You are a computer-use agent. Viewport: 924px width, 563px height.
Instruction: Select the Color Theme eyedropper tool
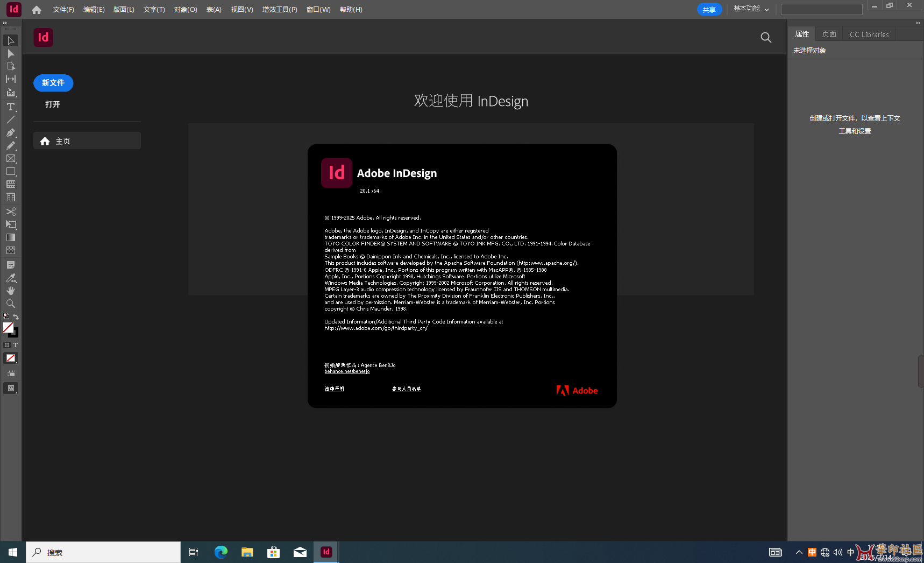coord(11,278)
